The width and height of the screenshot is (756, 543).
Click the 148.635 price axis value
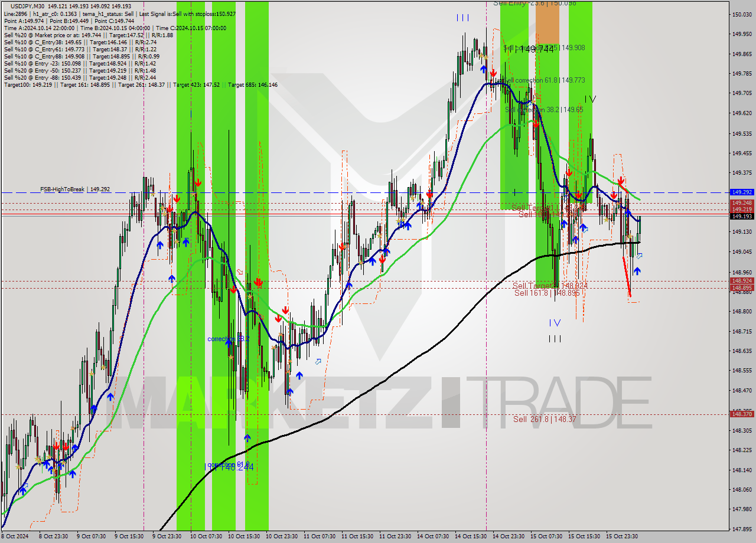742,351
